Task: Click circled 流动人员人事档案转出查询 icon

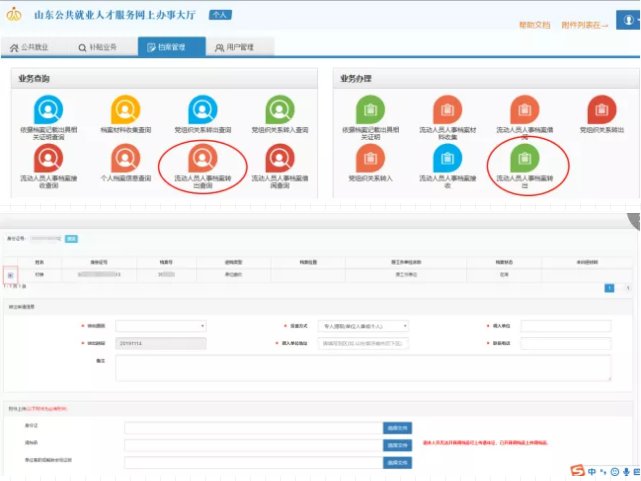Action: 203,160
